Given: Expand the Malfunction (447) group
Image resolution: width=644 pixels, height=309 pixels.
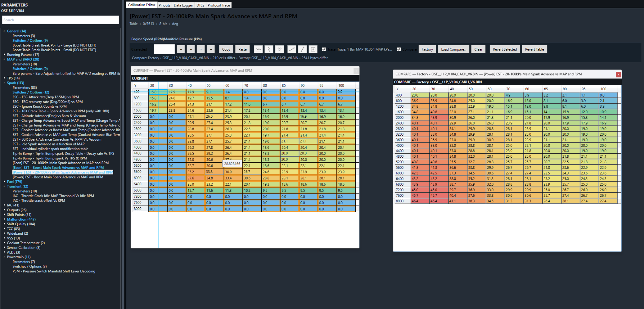Looking at the screenshot, I should coord(4,219).
